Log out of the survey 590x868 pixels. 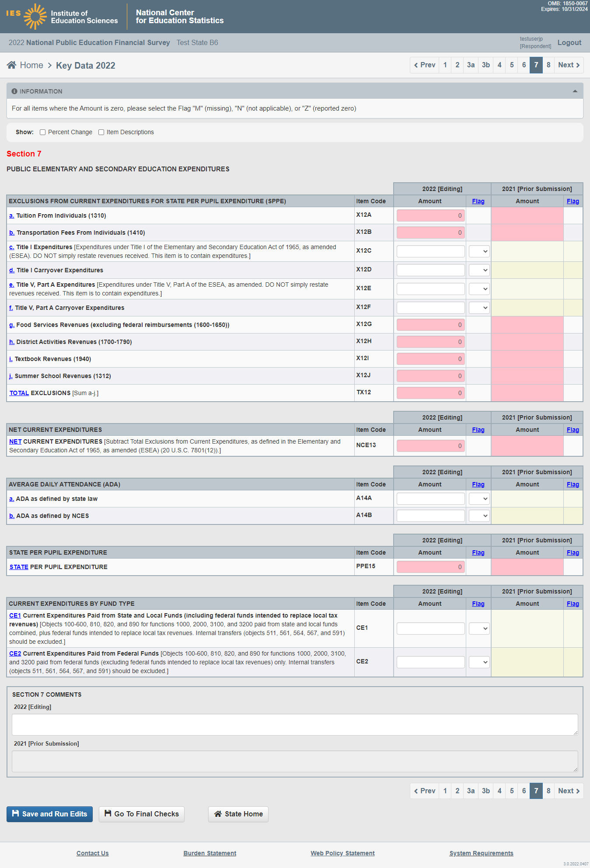(x=569, y=42)
